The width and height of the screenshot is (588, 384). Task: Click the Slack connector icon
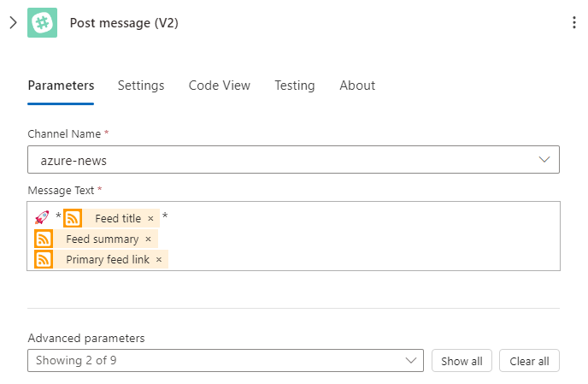point(43,22)
